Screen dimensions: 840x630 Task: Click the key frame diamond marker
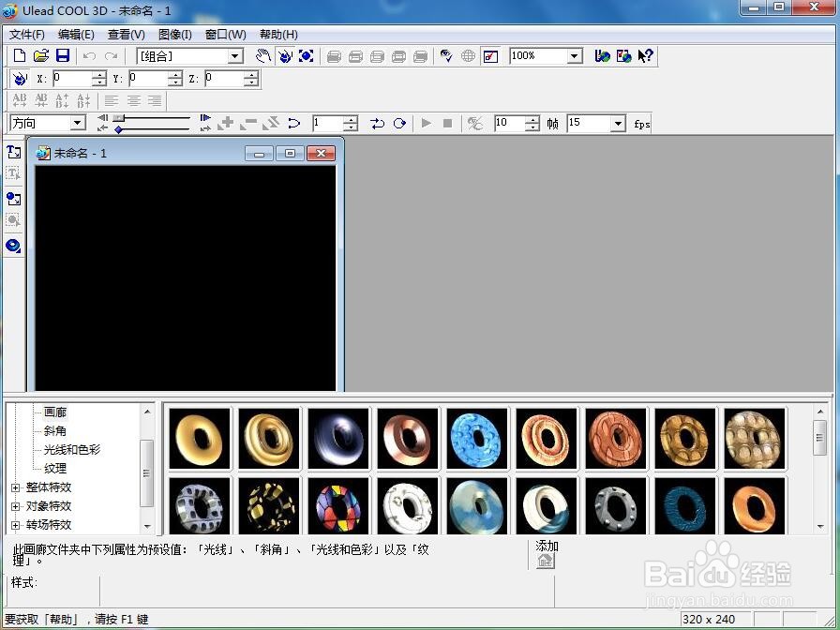[118, 129]
